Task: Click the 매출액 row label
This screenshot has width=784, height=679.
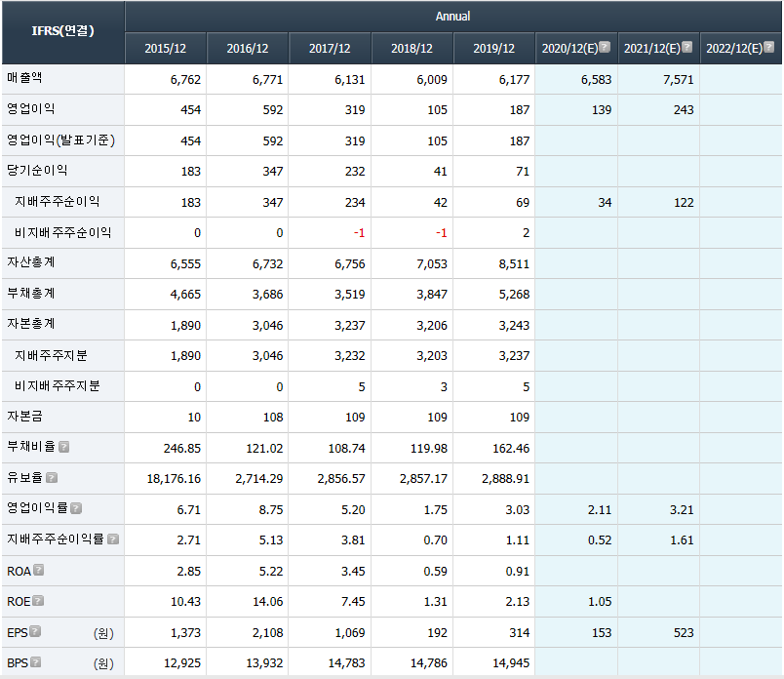Action: click(x=24, y=78)
